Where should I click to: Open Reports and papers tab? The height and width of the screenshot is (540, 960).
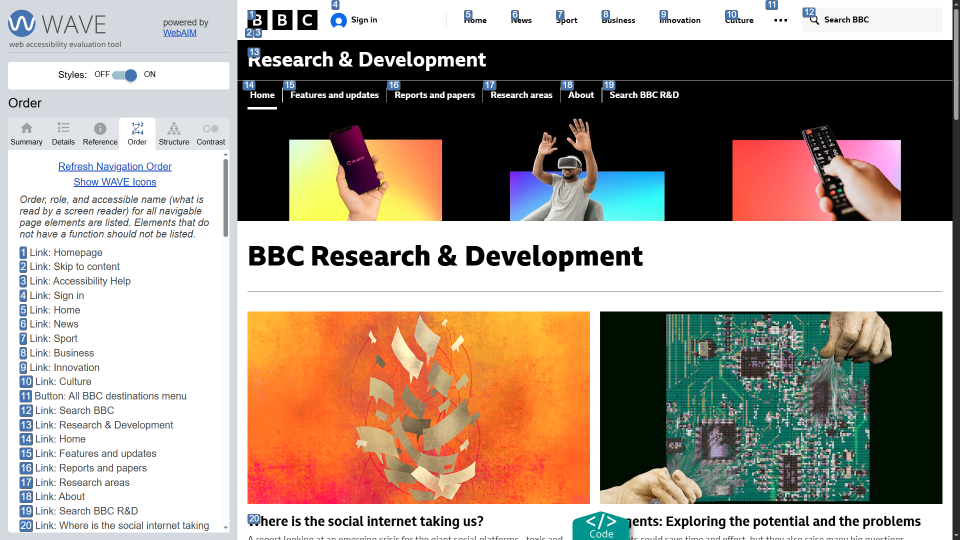(x=435, y=95)
